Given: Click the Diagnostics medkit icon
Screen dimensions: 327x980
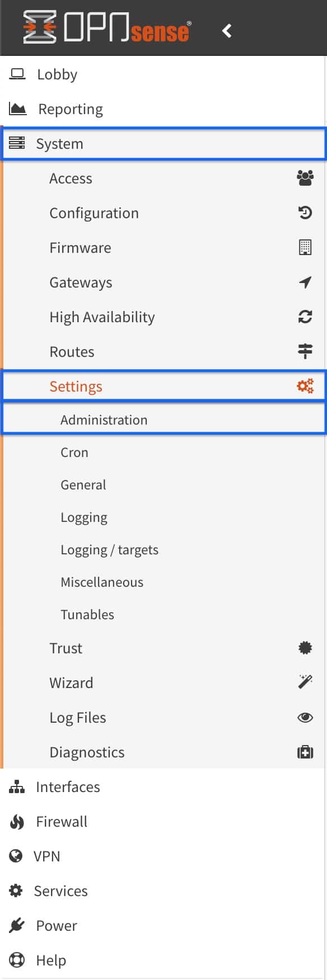Looking at the screenshot, I should pyautogui.click(x=305, y=752).
